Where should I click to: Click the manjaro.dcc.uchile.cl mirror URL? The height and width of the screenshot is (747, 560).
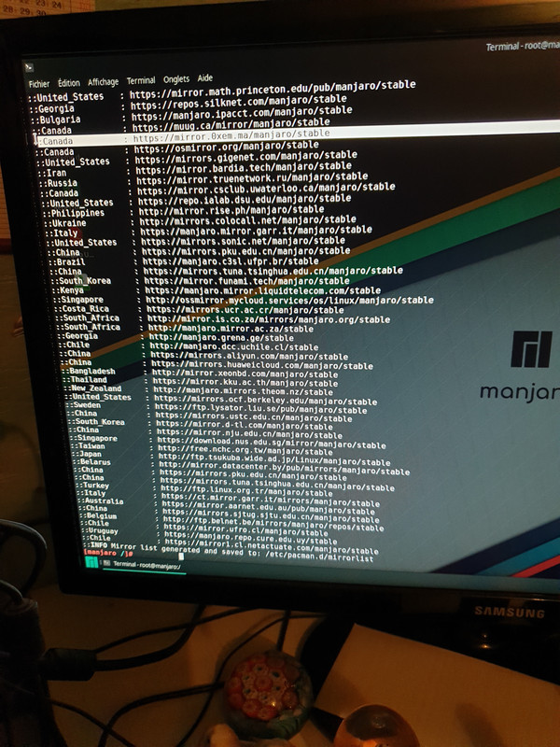[x=234, y=346]
